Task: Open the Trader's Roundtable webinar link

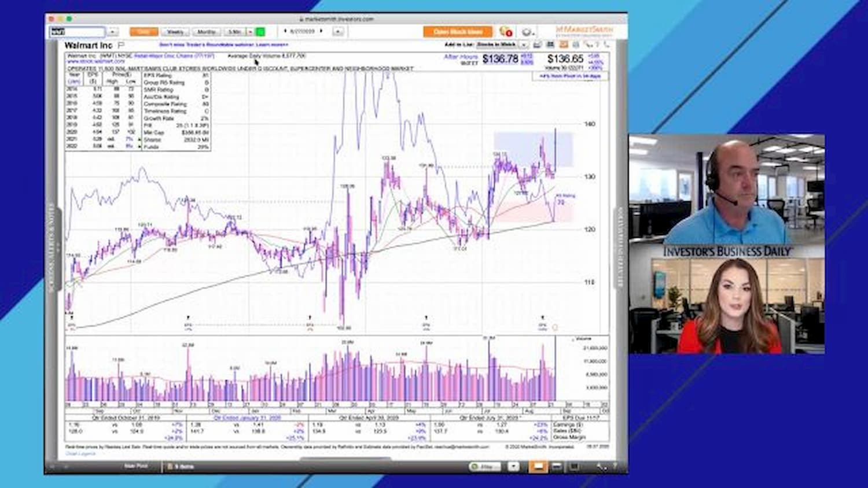Action: pos(224,45)
